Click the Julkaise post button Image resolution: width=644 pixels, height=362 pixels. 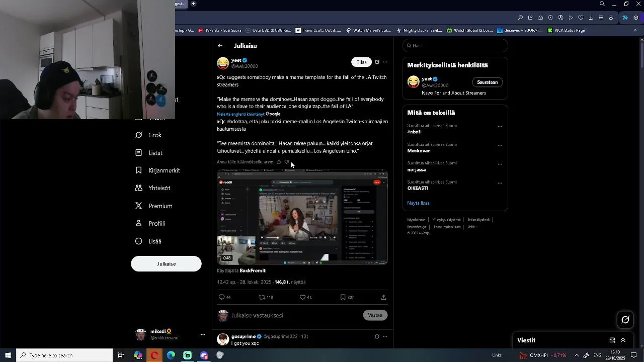click(x=166, y=264)
